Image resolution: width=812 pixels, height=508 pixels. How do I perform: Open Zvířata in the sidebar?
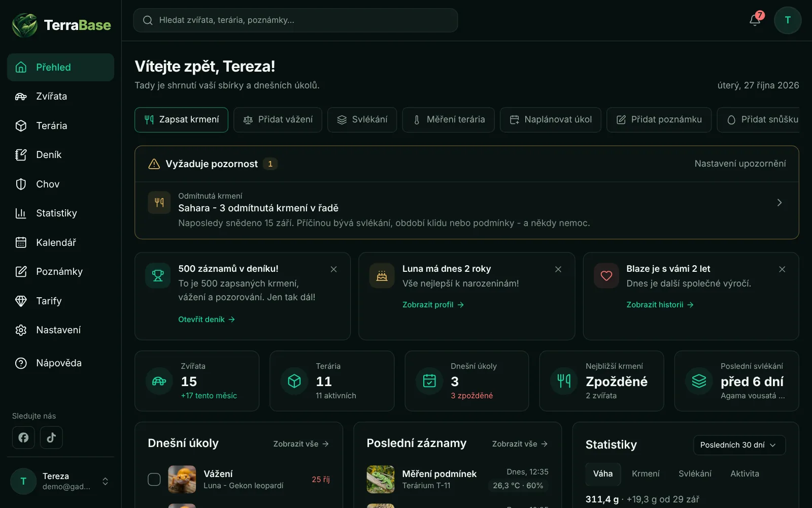60,97
